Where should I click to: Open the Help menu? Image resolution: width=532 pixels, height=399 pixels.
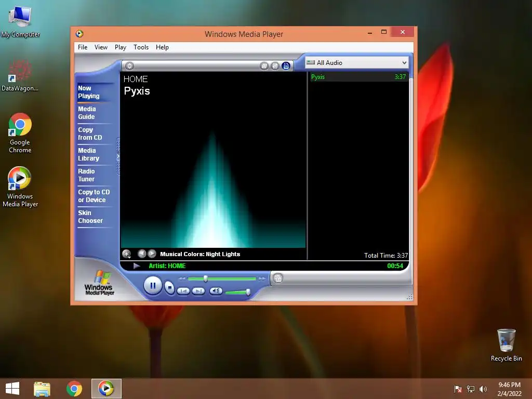pyautogui.click(x=162, y=47)
